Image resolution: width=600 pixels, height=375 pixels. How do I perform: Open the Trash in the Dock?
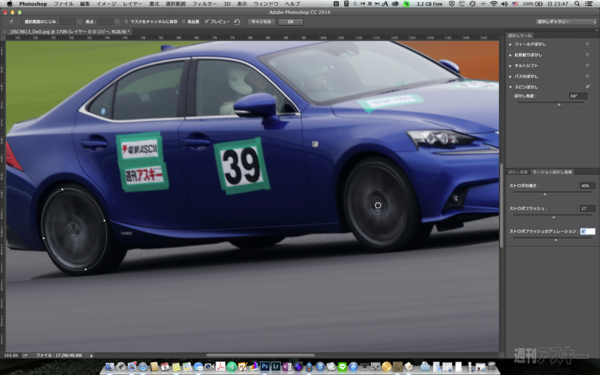tap(492, 367)
